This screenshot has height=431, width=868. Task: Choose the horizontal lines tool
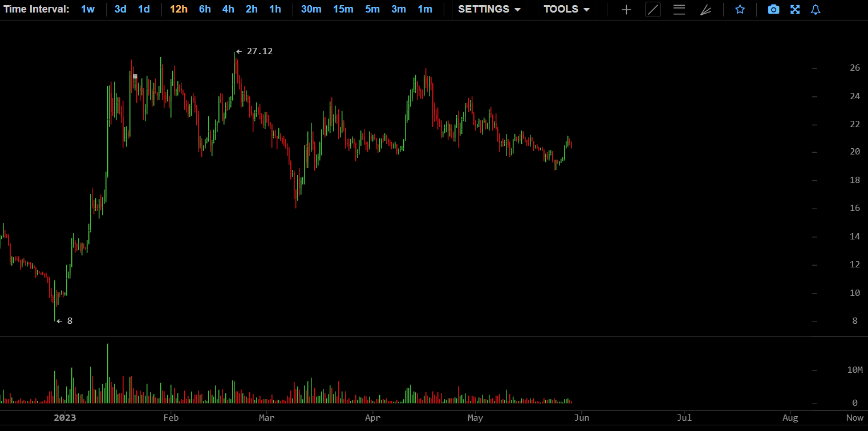pyautogui.click(x=679, y=10)
